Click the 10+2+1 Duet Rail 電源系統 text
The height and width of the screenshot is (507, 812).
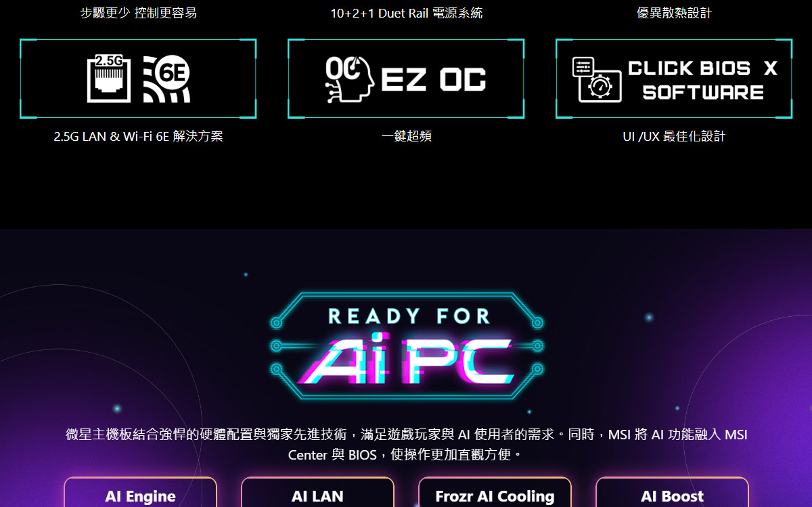[x=407, y=13]
